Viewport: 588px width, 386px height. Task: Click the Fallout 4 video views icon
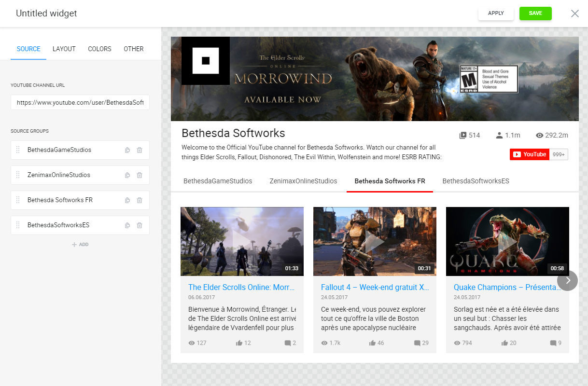click(x=324, y=343)
